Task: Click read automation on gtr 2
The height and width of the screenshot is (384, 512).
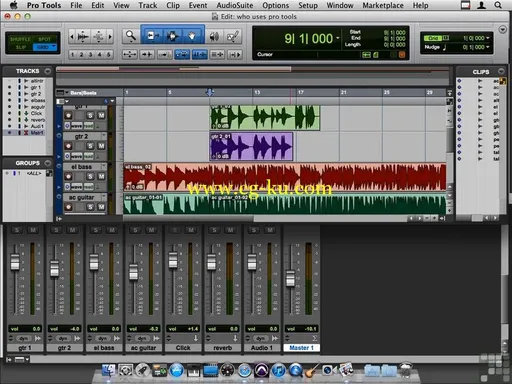Action: [88, 156]
